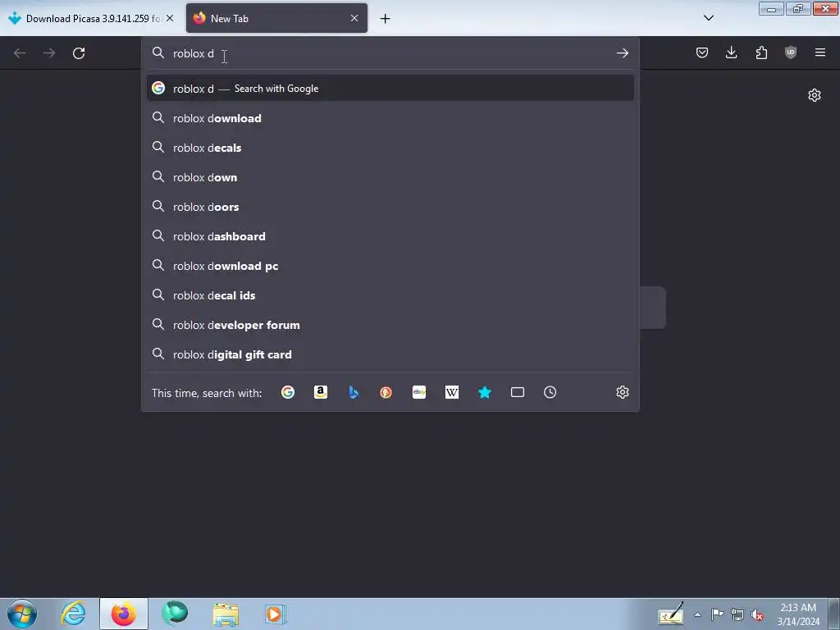Open the Firefox application menu
Screen dimensions: 840x630
(820, 52)
